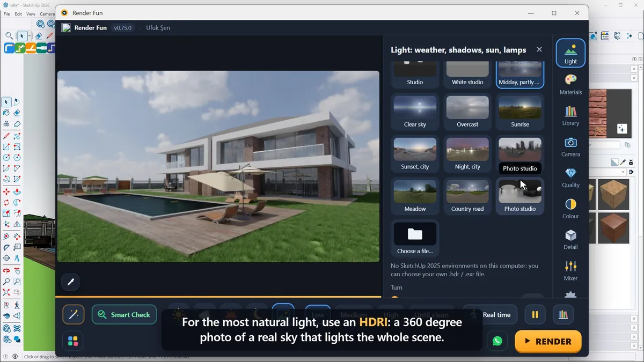Enable Real time rendering
Image resolution: width=644 pixels, height=362 pixels.
[491, 315]
